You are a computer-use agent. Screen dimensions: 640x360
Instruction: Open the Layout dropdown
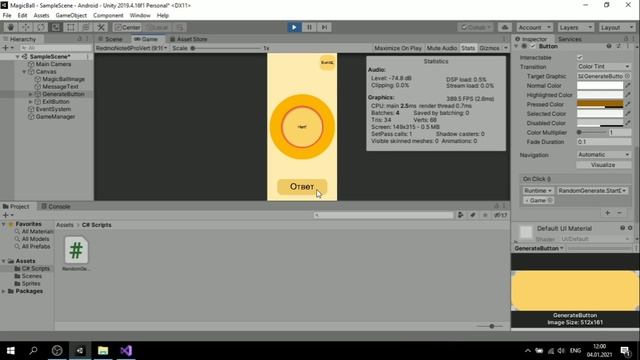(x=616, y=27)
